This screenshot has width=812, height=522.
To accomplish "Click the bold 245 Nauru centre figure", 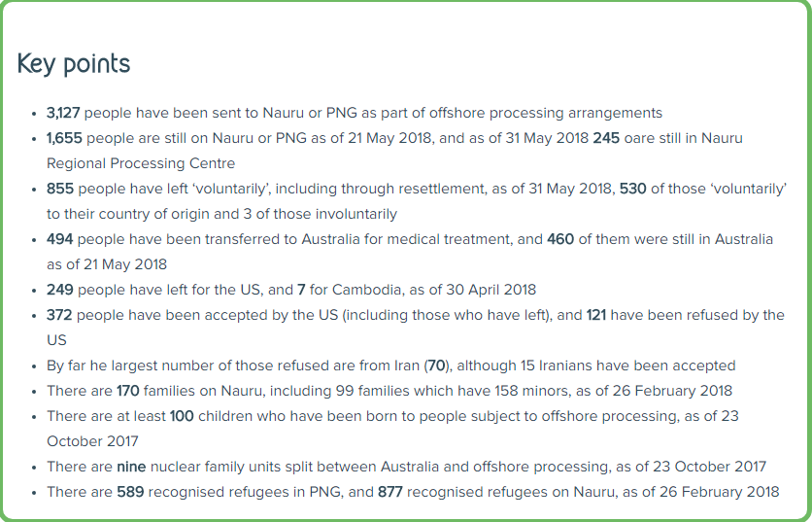I will point(606,138).
